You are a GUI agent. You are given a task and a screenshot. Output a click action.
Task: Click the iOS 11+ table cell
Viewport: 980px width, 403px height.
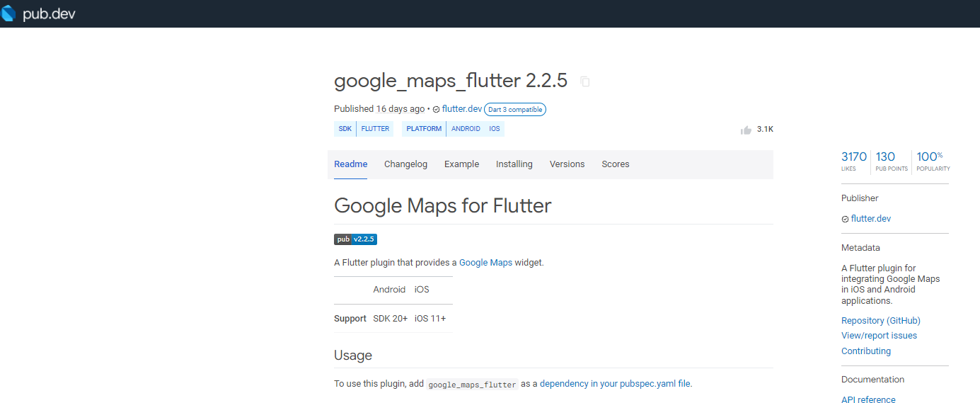(430, 319)
